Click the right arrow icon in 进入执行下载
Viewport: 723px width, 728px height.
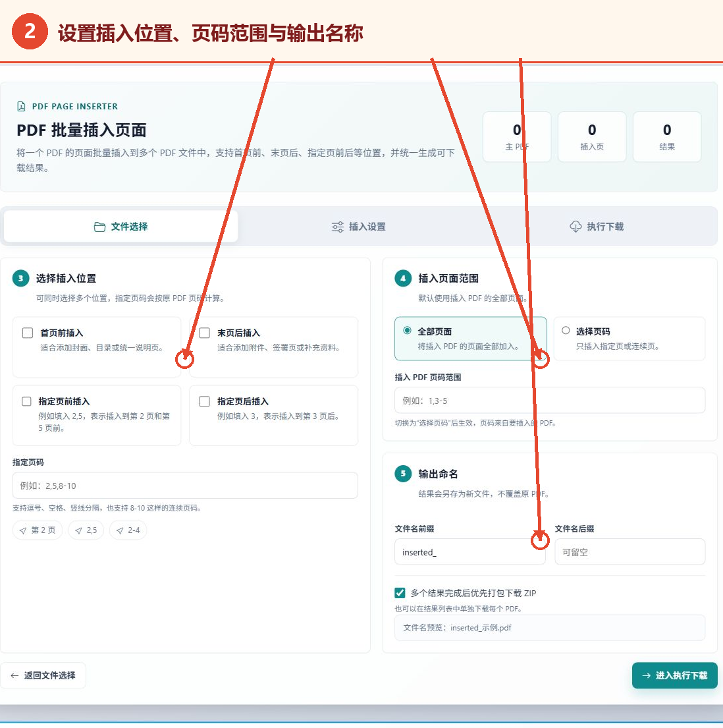coord(646,675)
